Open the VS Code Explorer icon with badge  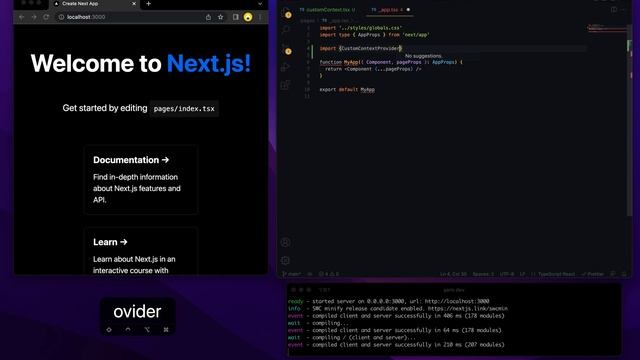click(286, 12)
